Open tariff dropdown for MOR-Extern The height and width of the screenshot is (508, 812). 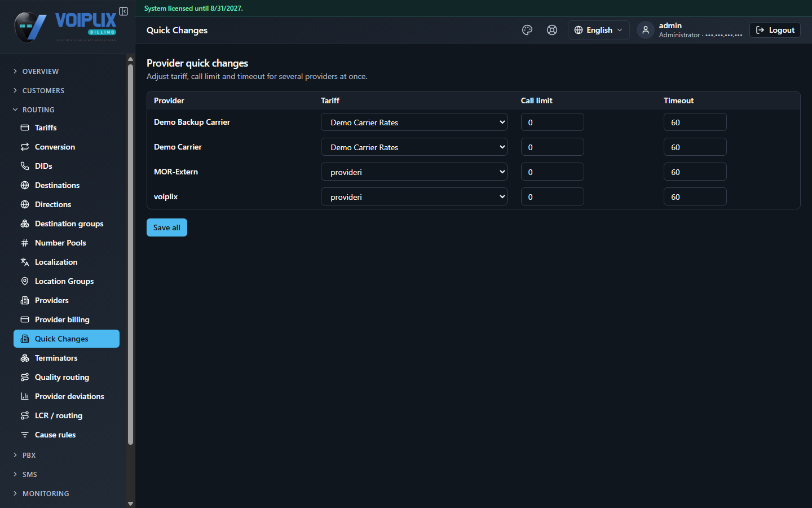[x=414, y=172]
